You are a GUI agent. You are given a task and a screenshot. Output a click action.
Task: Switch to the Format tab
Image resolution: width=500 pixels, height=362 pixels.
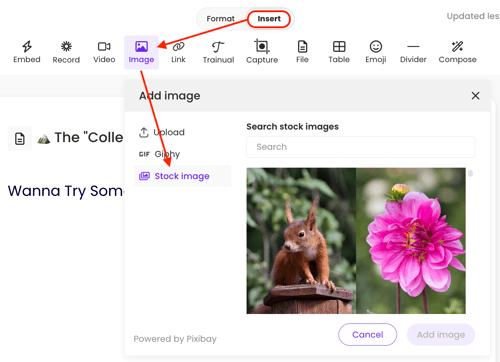220,19
